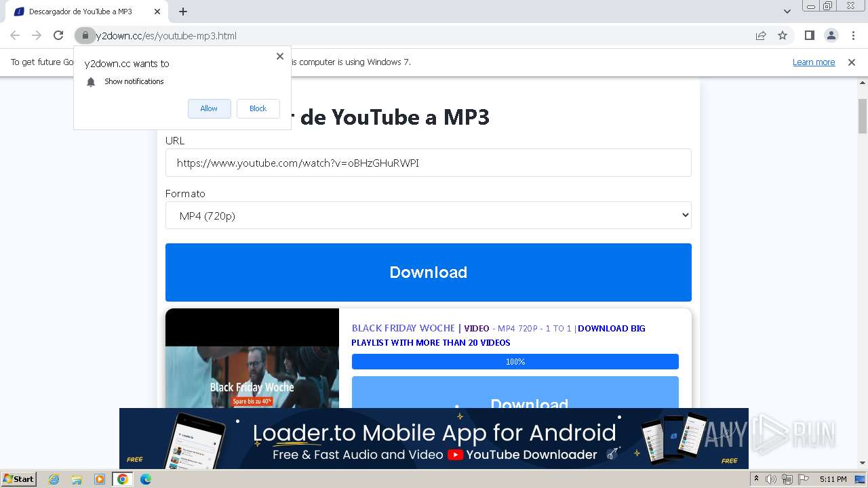Screen dimensions: 868x488
Task: Click the large blue Download button
Action: [x=429, y=272]
